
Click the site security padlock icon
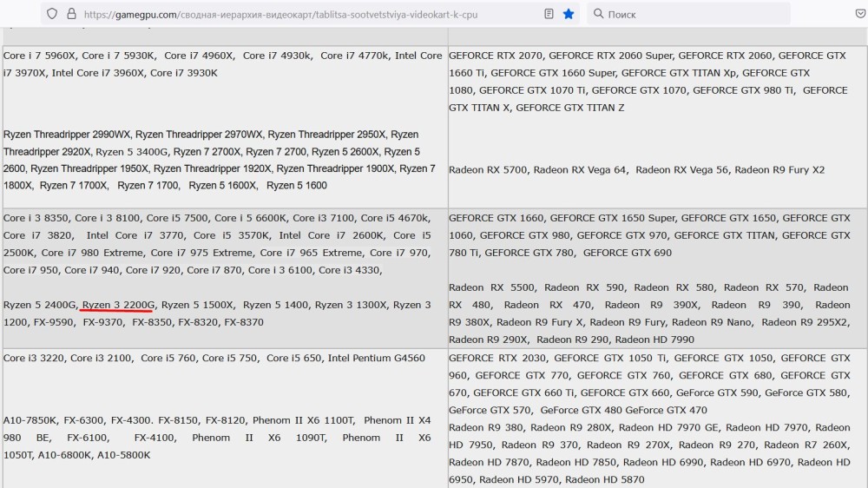[71, 14]
